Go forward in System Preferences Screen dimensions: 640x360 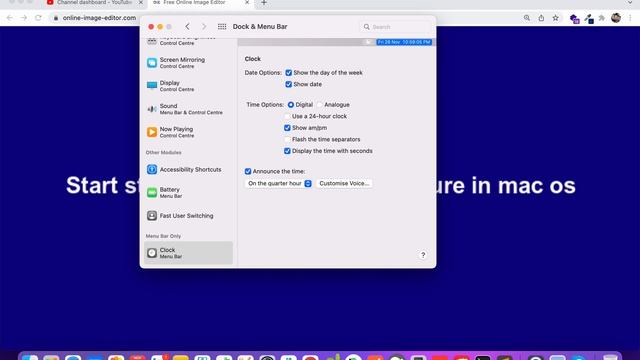coord(204,27)
